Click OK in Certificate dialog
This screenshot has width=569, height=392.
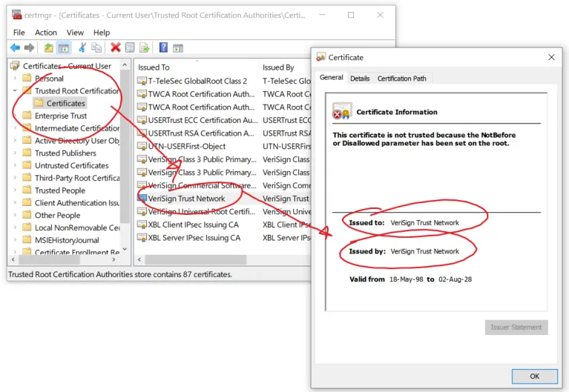pos(535,376)
